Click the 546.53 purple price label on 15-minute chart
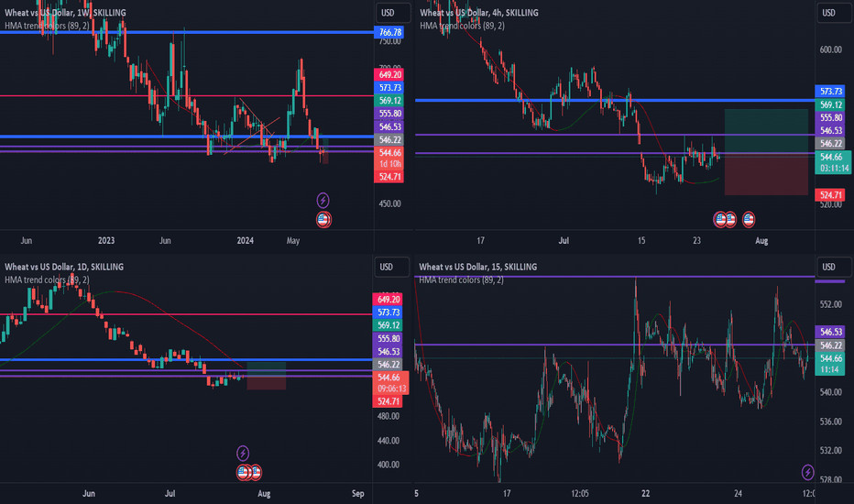This screenshot has height=504, width=854. (x=830, y=332)
